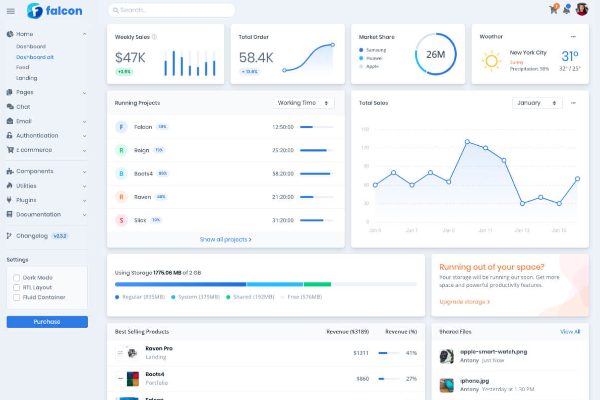Click the hamburger menu toggle icon
This screenshot has width=600, height=400.
tap(10, 11)
